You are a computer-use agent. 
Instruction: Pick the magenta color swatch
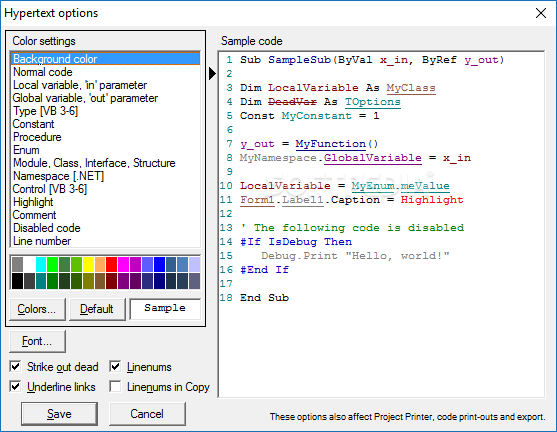(123, 264)
